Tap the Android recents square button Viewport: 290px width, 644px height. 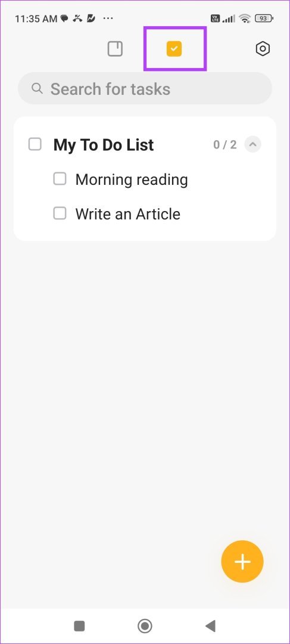pyautogui.click(x=79, y=626)
